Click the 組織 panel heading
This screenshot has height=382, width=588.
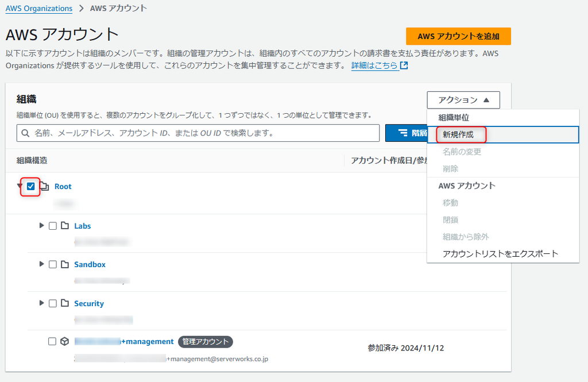click(x=26, y=99)
